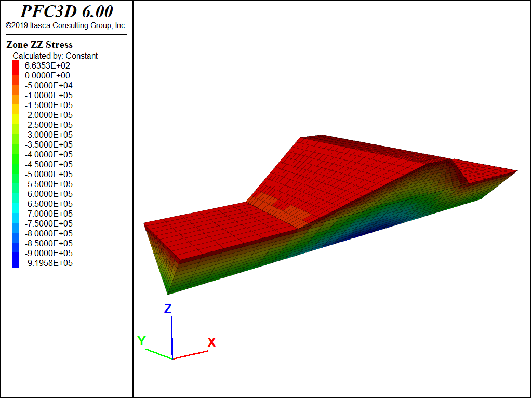Pick the cyan swatch beside -6.5000E+05
The height and width of the screenshot is (399, 532).
[x=16, y=208]
